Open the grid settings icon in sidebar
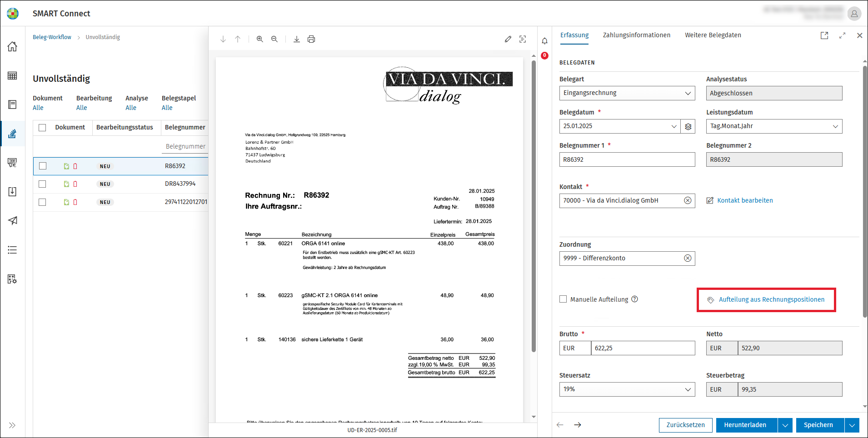 [x=12, y=279]
